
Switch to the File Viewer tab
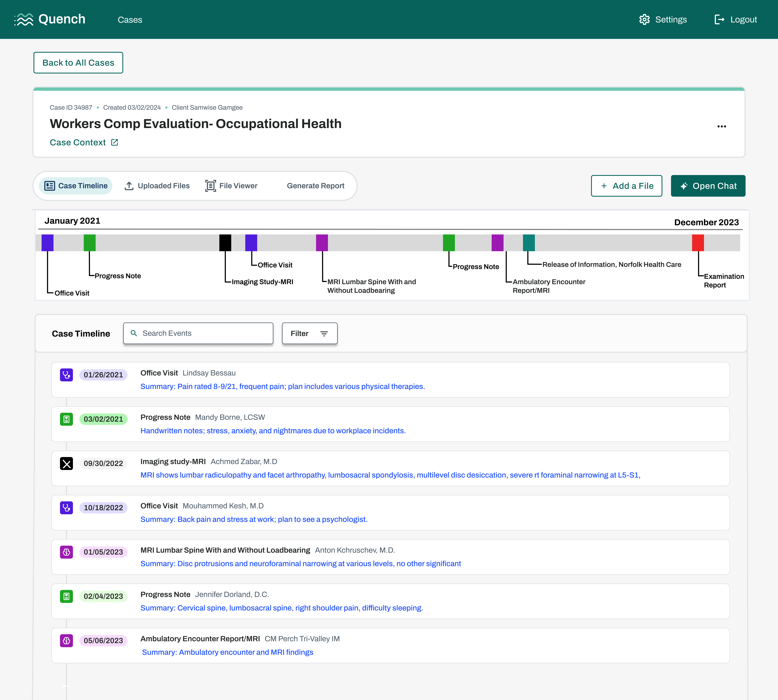click(x=232, y=186)
